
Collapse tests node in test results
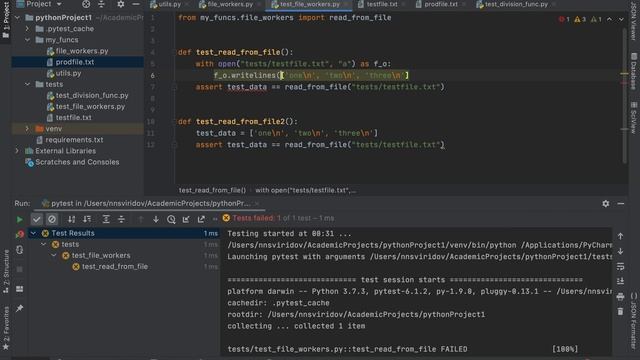44,244
